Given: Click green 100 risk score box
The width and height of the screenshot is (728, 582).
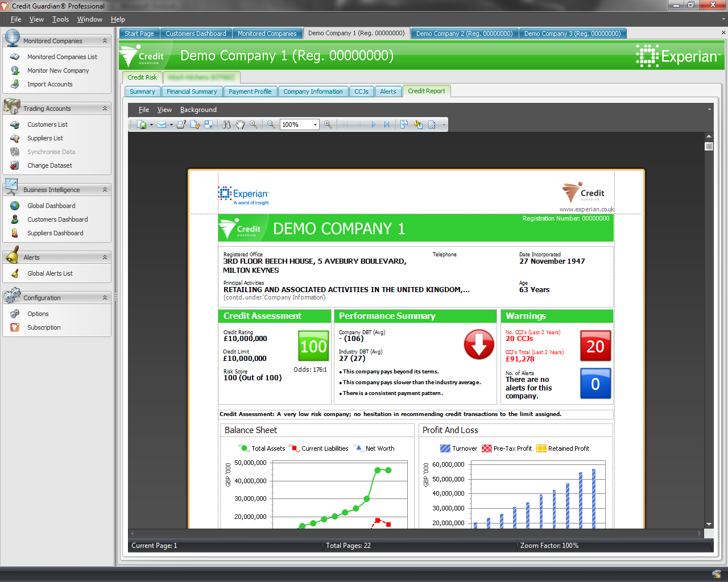Looking at the screenshot, I should [x=314, y=346].
